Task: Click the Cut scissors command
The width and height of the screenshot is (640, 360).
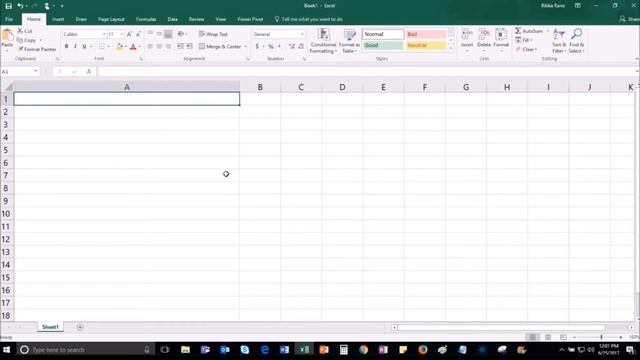Action: (x=24, y=31)
